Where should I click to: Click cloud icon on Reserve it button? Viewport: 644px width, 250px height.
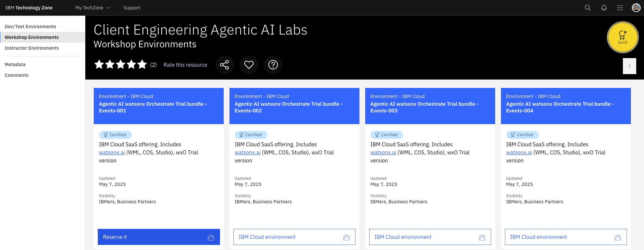tap(211, 237)
